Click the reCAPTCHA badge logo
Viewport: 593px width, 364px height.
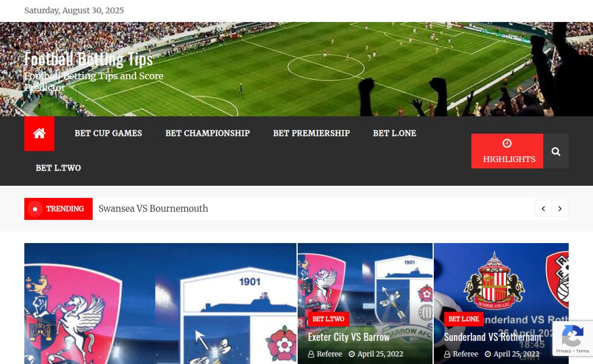coord(573,336)
